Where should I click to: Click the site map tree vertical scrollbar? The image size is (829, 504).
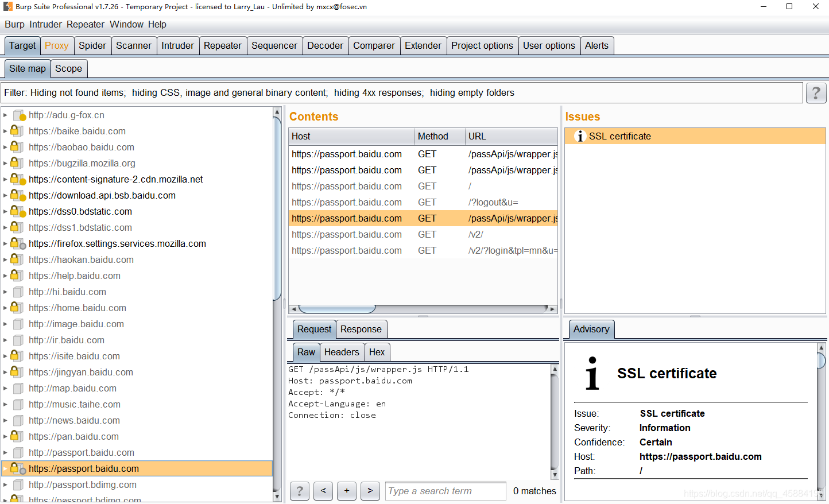tap(277, 304)
